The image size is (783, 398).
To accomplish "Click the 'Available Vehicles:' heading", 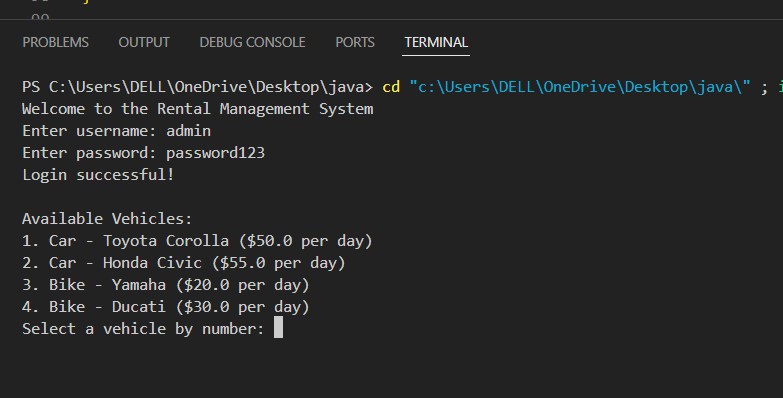I will click(107, 219).
